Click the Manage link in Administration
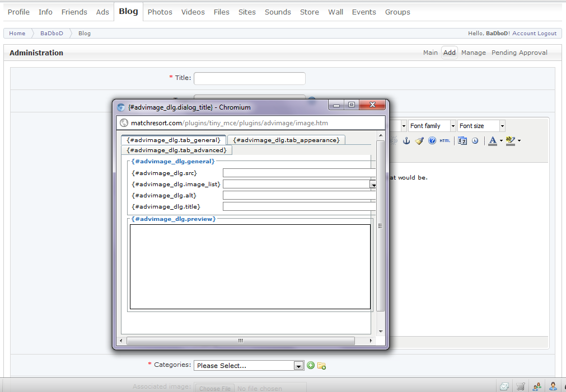 [473, 53]
